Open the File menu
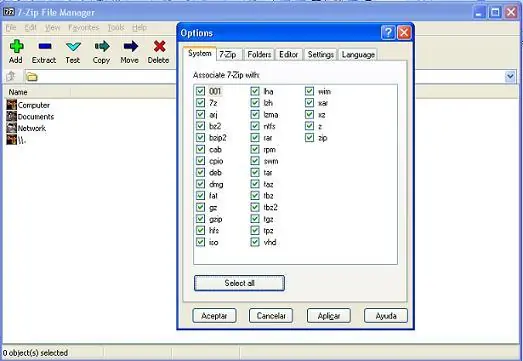523x361 pixels. click(11, 28)
